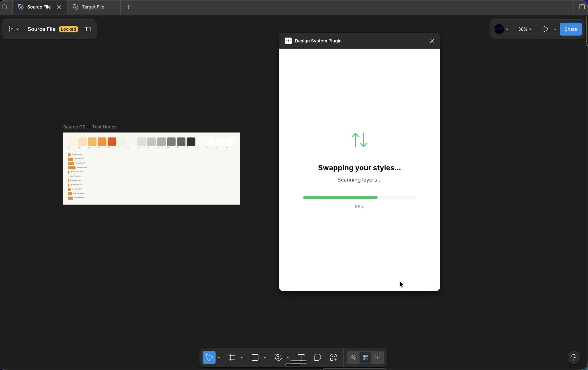Click the green plugin progress bar

[359, 198]
